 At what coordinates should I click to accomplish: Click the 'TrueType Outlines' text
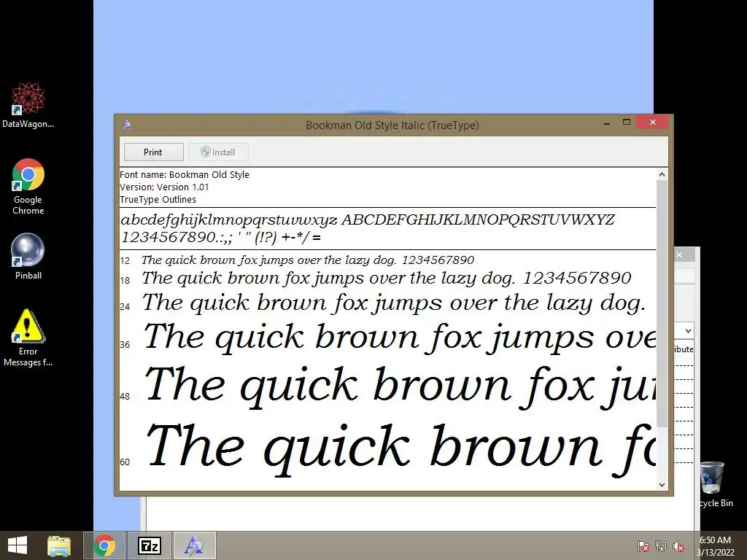click(158, 200)
